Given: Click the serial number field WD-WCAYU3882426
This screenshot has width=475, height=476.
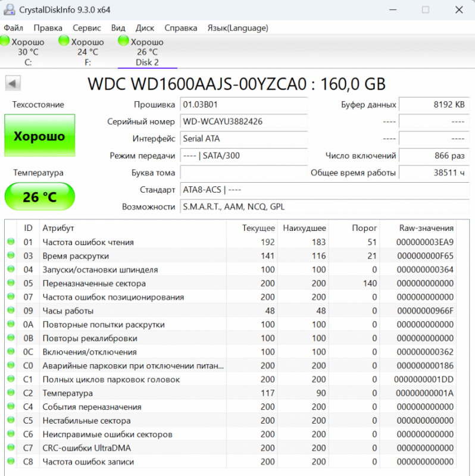Looking at the screenshot, I should click(x=243, y=121).
